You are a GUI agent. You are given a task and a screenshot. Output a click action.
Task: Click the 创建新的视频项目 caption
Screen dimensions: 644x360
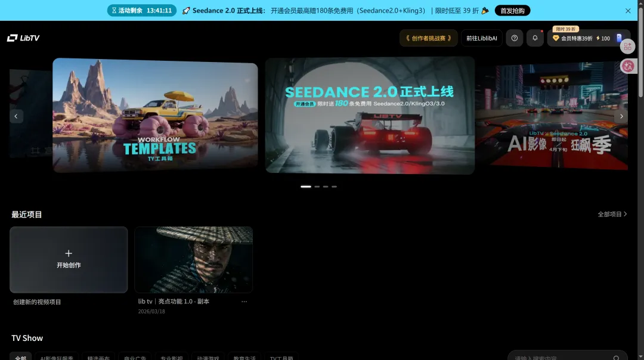pos(37,302)
